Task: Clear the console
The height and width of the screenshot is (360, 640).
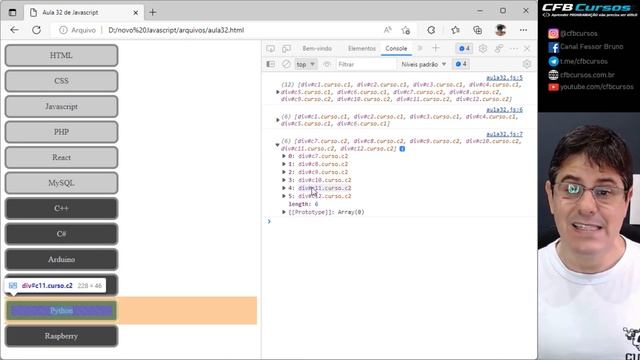Action: [286, 64]
